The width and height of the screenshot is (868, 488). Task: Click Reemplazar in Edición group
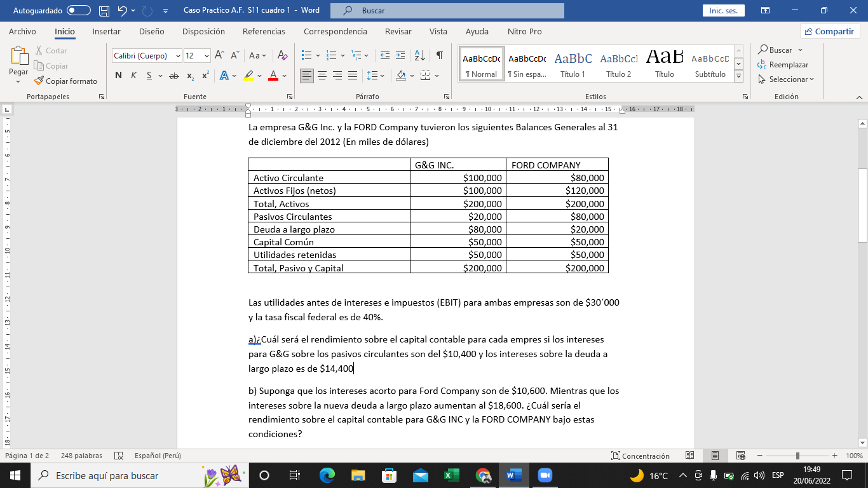(783, 65)
